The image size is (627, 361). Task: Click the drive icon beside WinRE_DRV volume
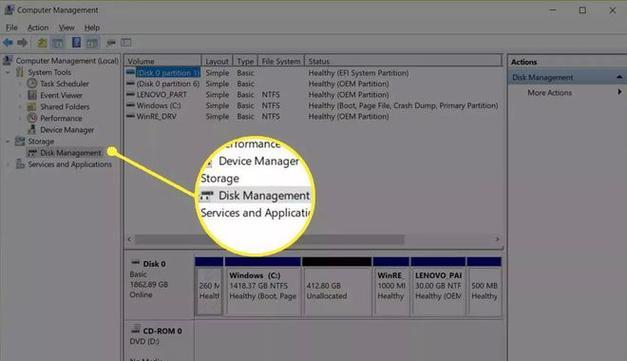click(x=130, y=116)
